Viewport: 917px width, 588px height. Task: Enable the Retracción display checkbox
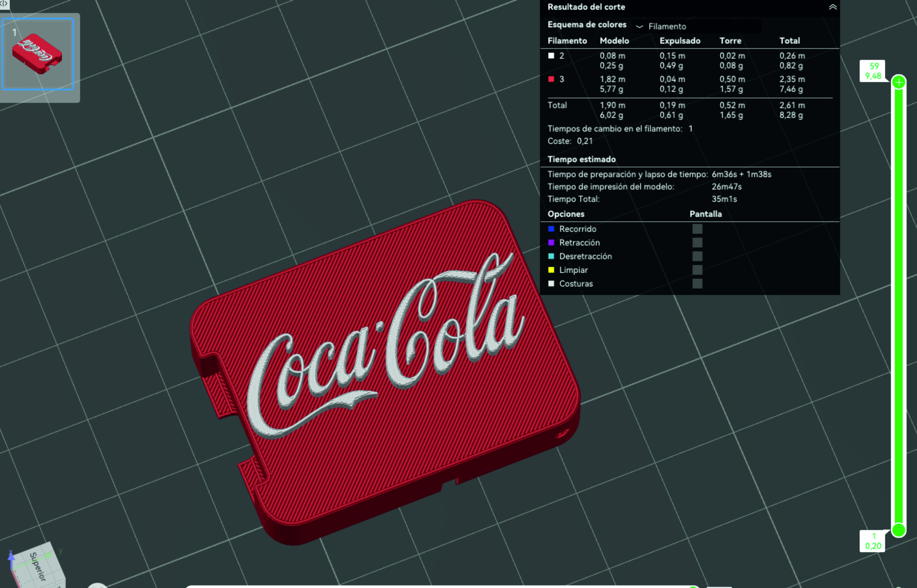(697, 243)
